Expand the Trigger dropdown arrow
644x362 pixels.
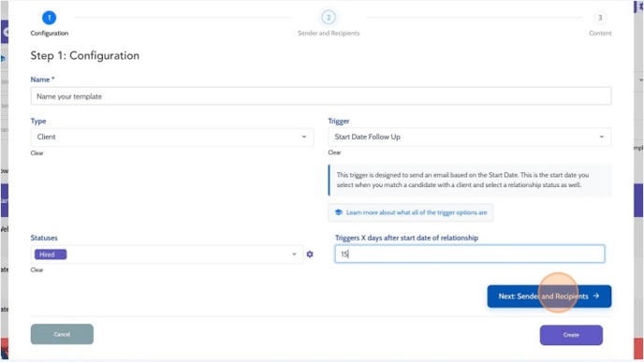point(601,138)
